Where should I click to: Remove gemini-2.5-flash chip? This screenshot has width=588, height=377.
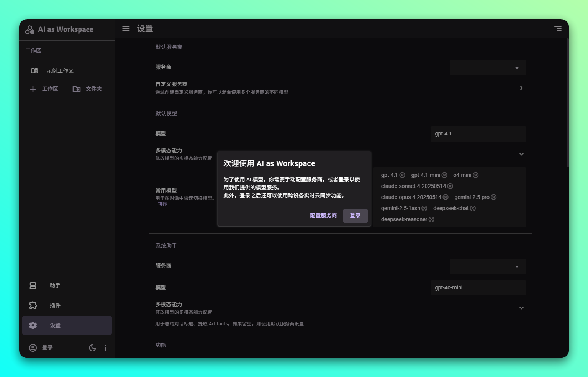tap(424, 208)
